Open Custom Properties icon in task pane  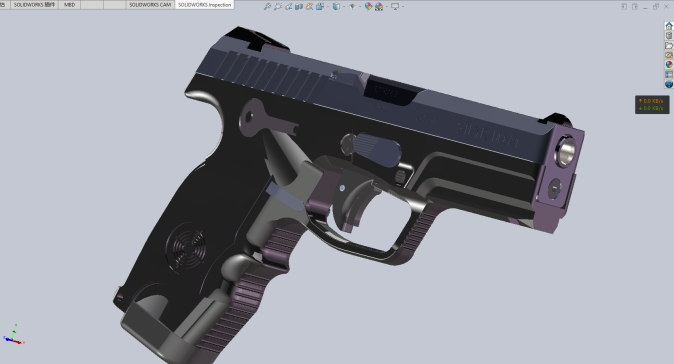coord(669,74)
